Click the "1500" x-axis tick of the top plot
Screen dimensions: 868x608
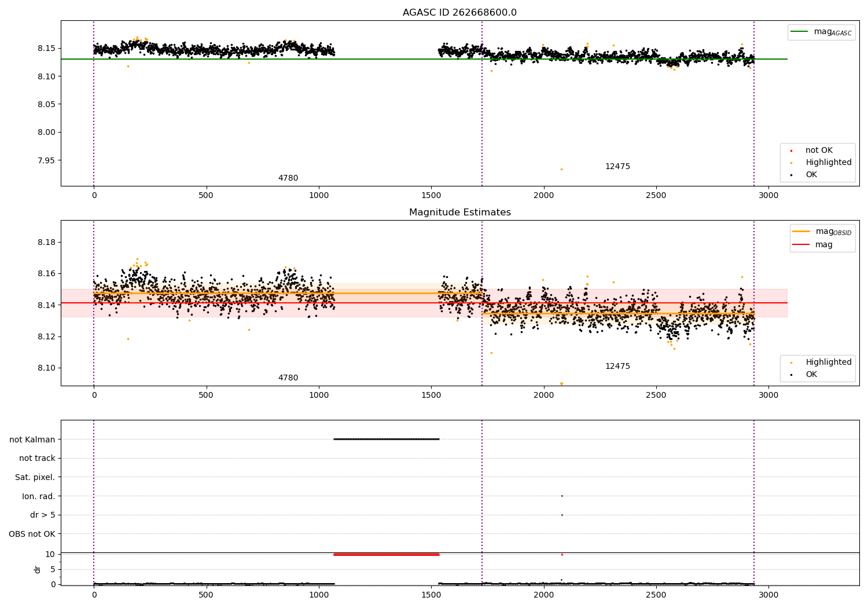click(x=431, y=196)
